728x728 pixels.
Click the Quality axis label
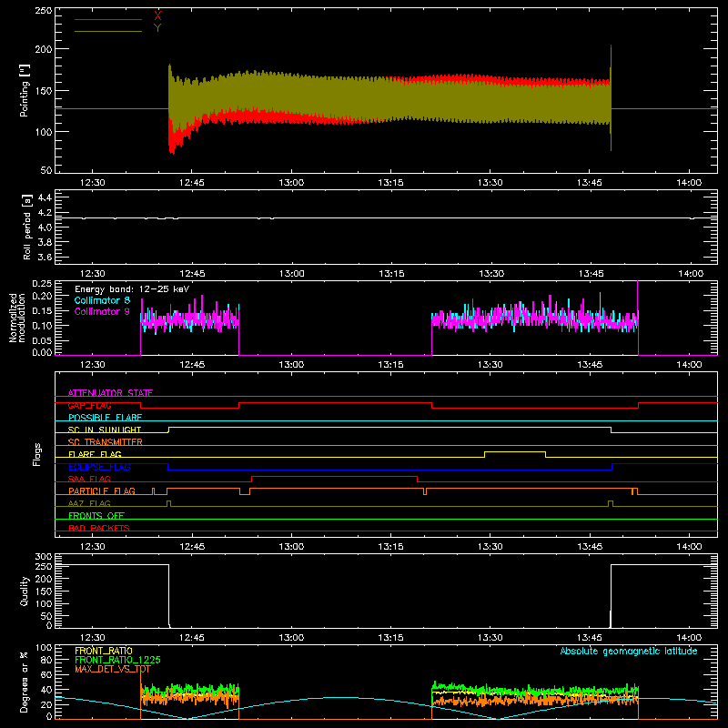point(25,591)
